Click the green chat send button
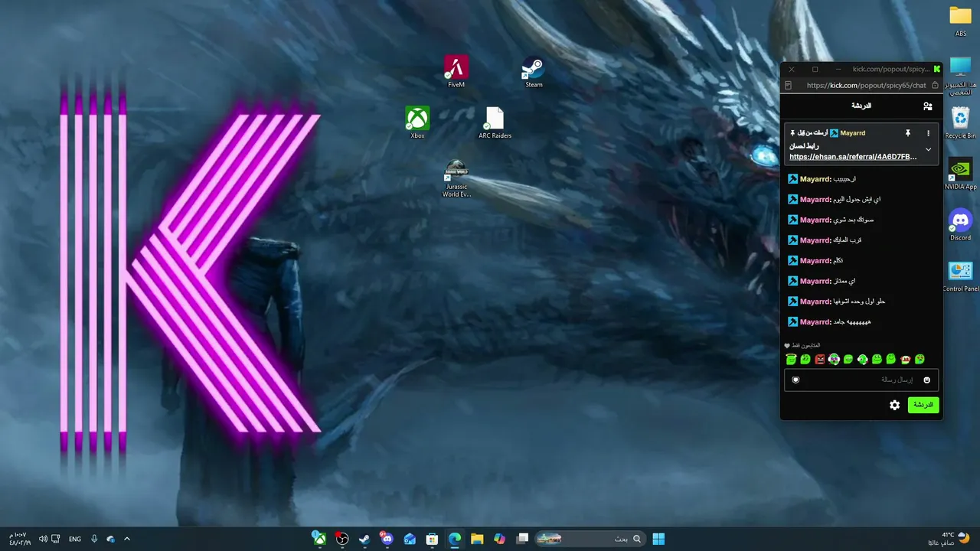This screenshot has width=980, height=551. tap(923, 405)
